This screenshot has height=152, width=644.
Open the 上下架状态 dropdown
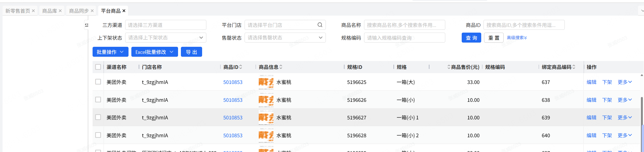tap(166, 37)
